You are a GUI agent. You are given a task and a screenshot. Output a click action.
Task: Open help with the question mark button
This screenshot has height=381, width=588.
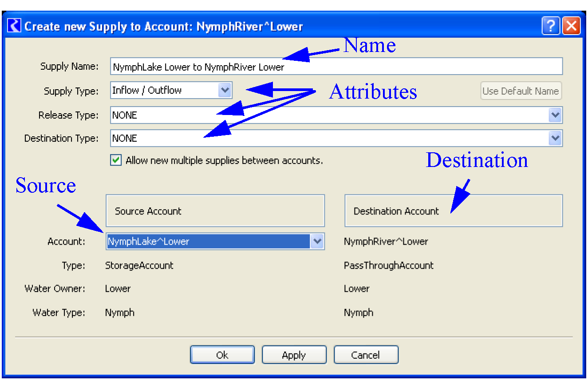550,26
